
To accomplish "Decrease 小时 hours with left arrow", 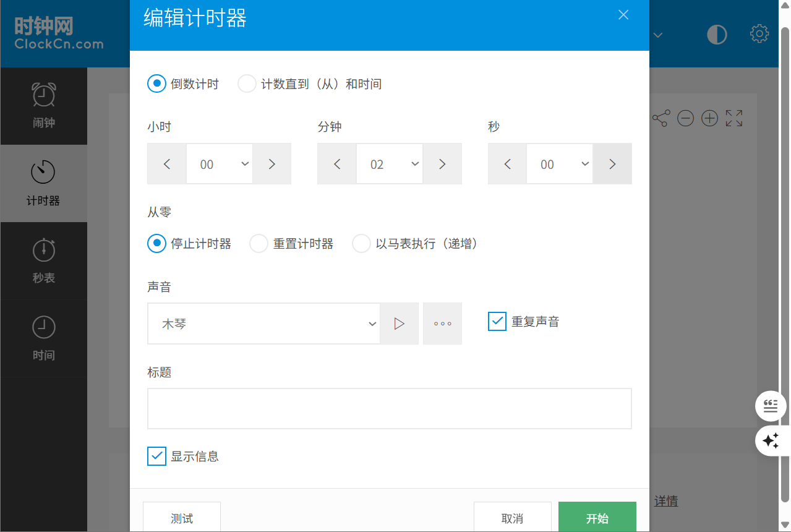I will click(x=167, y=164).
